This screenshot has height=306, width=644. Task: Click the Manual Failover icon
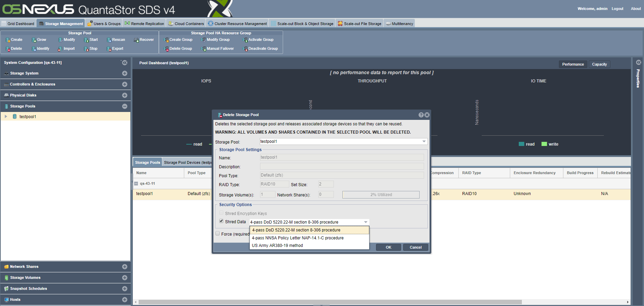click(203, 49)
